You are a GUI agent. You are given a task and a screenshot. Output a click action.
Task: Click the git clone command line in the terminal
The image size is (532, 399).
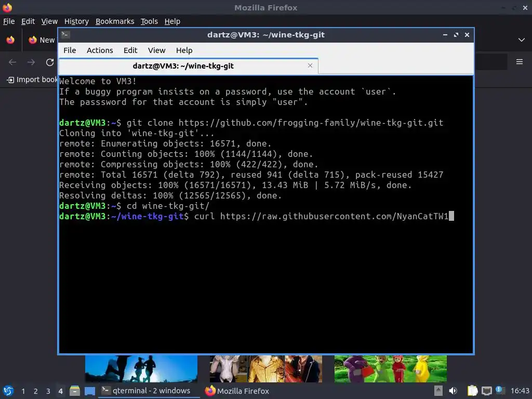click(251, 123)
